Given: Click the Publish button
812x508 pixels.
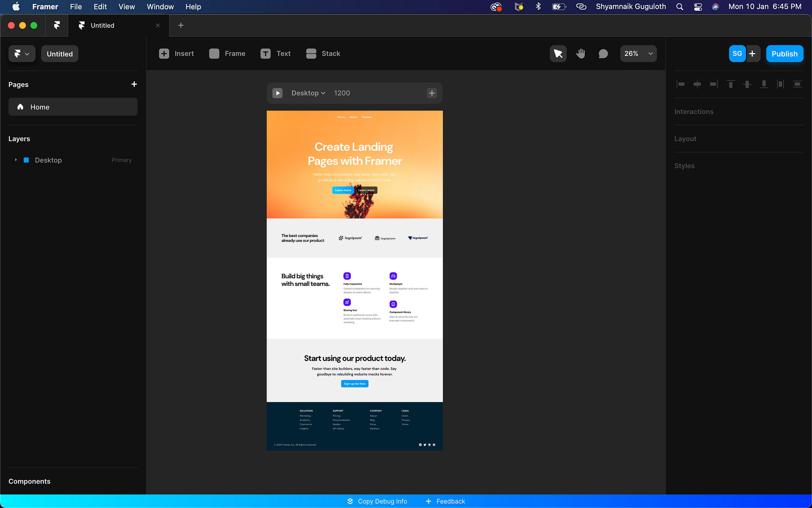Looking at the screenshot, I should [784, 54].
